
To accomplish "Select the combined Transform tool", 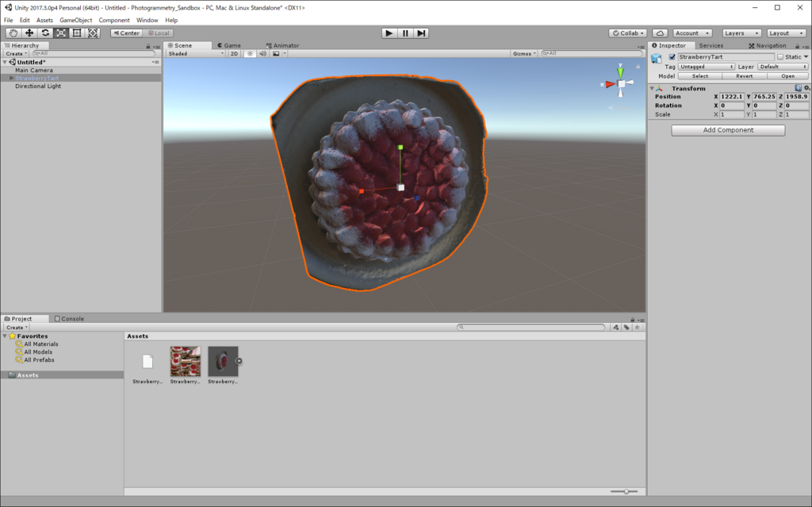I will 93,33.
